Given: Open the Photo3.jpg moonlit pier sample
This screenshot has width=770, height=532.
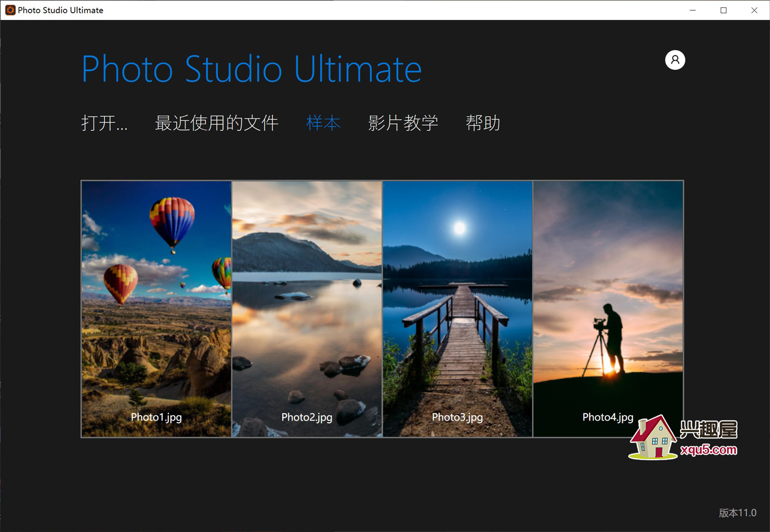Looking at the screenshot, I should point(457,309).
